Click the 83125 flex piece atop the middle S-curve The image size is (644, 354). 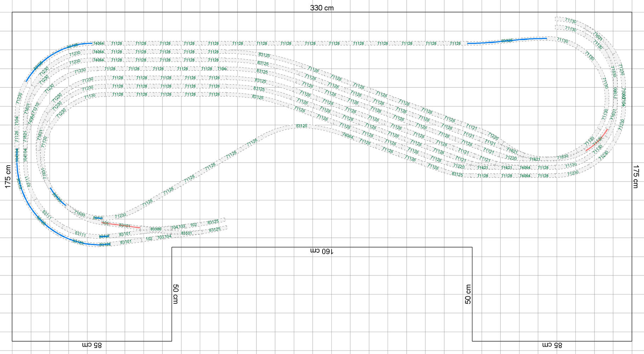tap(301, 126)
